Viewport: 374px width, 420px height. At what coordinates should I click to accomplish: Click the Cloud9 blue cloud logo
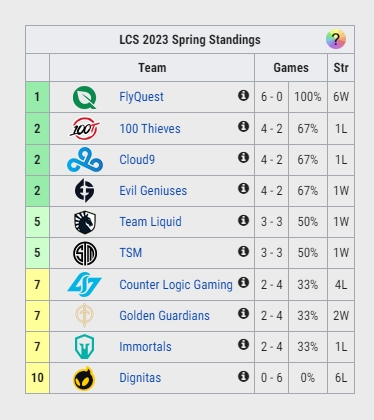click(85, 160)
